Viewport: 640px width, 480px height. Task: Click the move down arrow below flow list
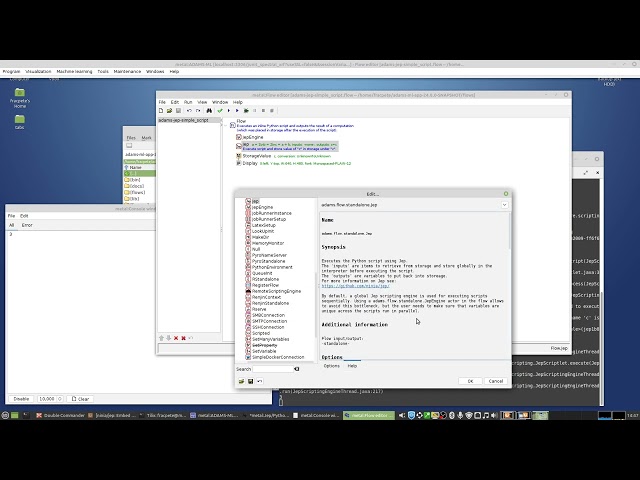tap(169, 338)
